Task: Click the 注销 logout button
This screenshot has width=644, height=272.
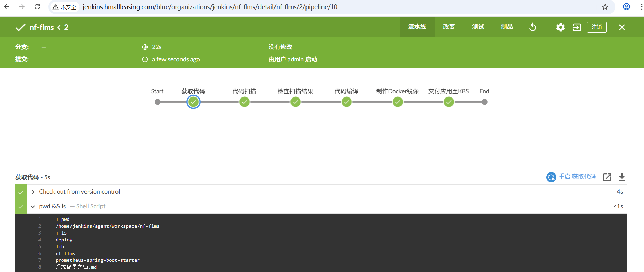Action: [x=596, y=27]
